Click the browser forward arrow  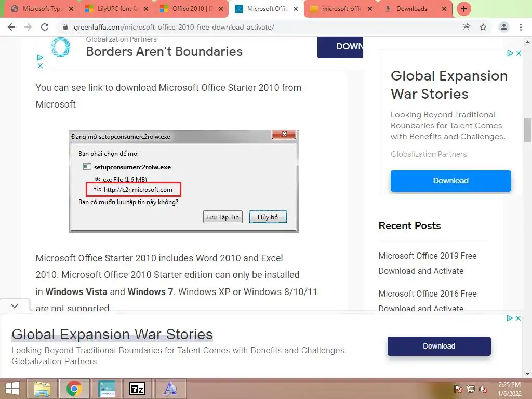tap(28, 27)
